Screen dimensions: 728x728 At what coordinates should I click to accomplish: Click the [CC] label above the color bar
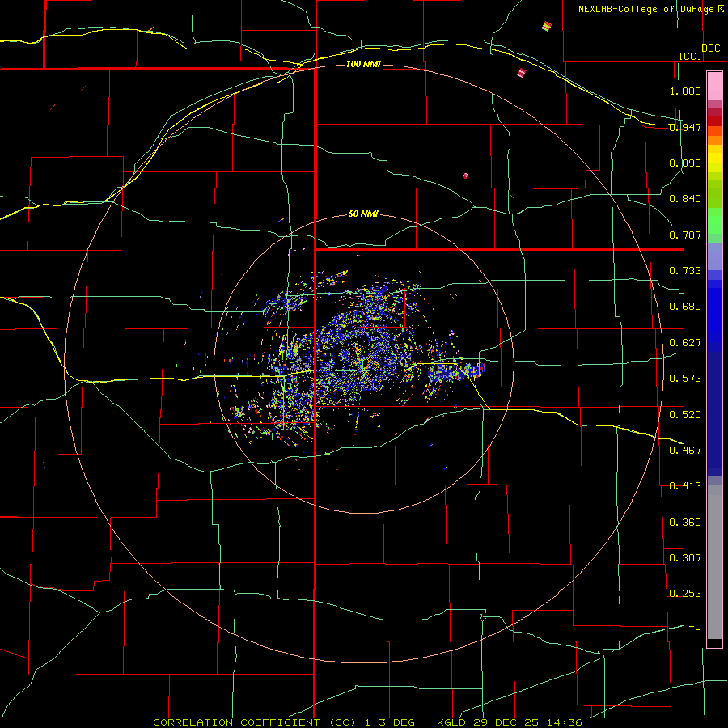(691, 56)
